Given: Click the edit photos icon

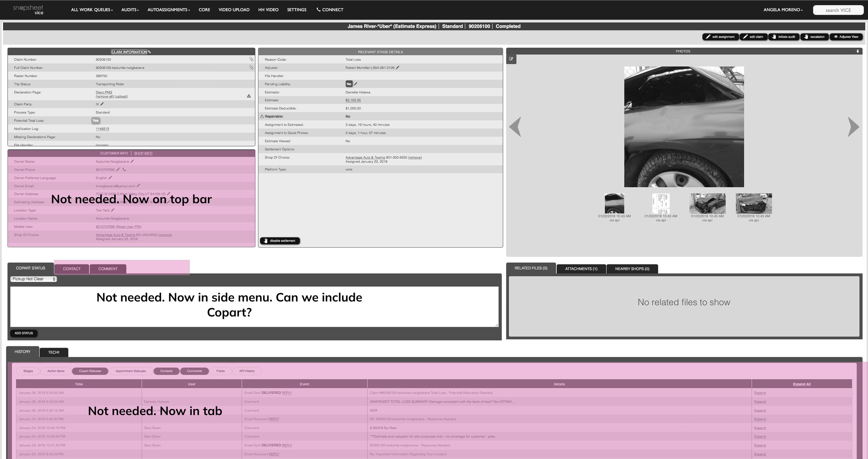Looking at the screenshot, I should (511, 59).
